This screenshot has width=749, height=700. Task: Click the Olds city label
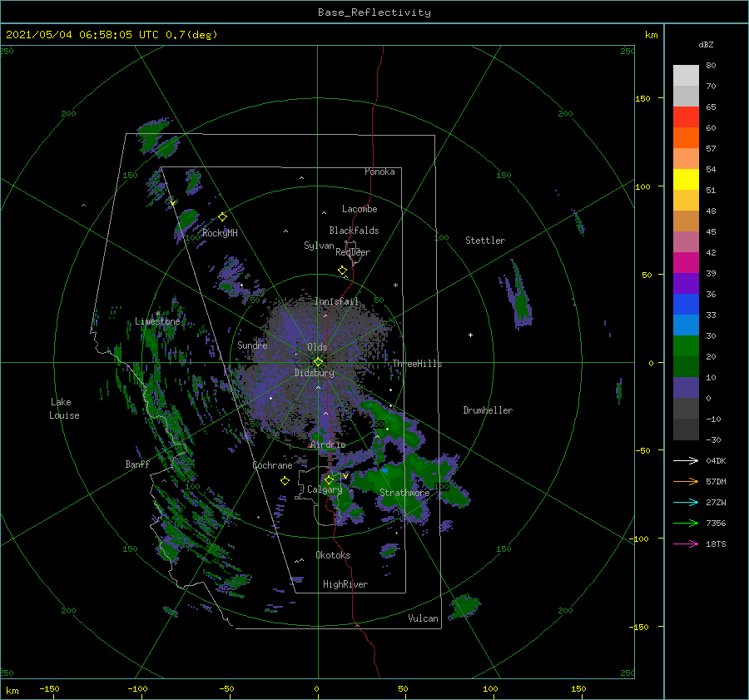pos(317,347)
